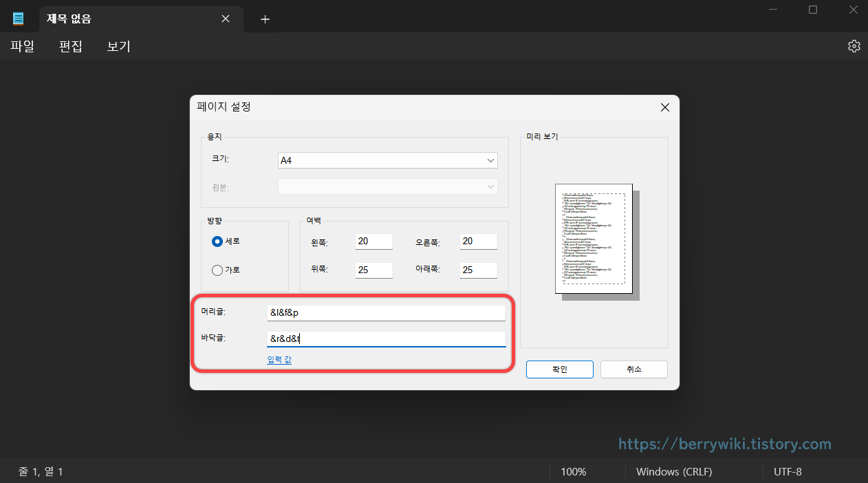Open the 편집 menu
The height and width of the screenshot is (483, 868).
click(69, 45)
